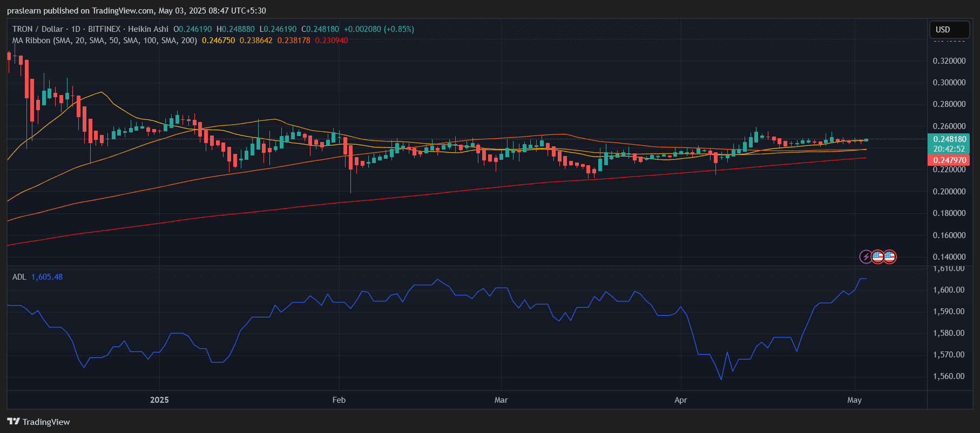Viewport: 980px width, 433px height.
Task: Click the 2025 year label on time axis
Action: (x=159, y=400)
